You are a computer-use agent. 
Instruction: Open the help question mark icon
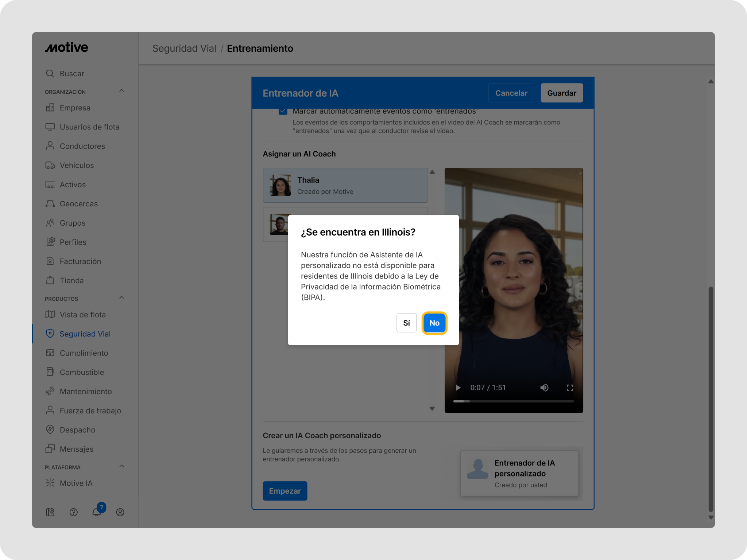73,512
